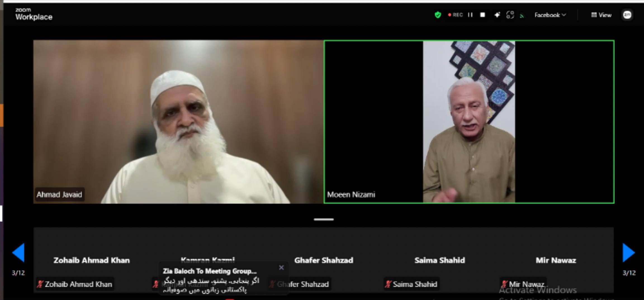Click the green live stream signal icon

[x=522, y=16]
